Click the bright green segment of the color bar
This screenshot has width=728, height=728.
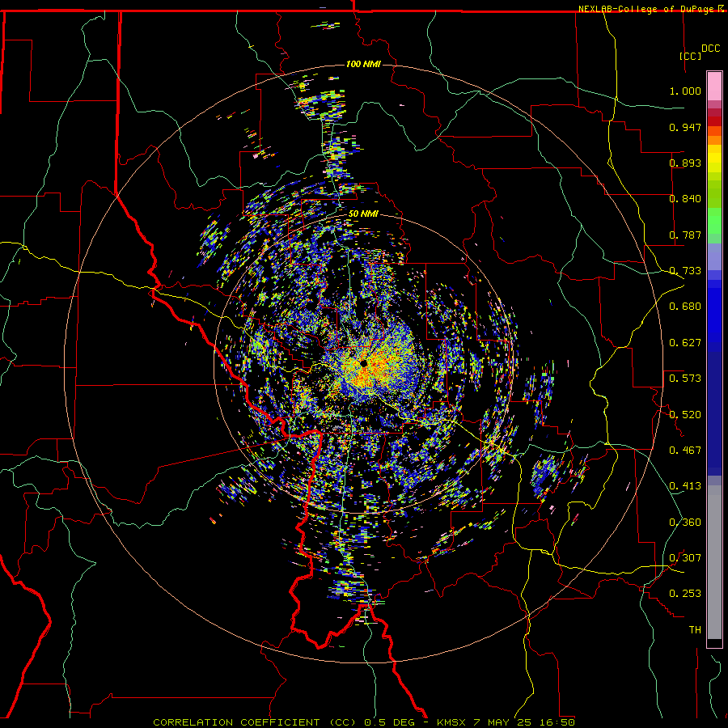(x=714, y=221)
